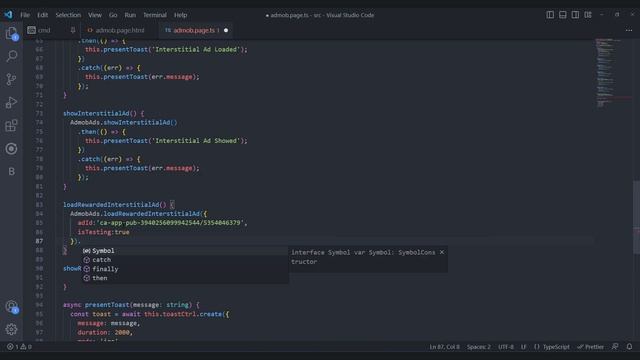Click the loadRewardedInterstitialAd method name
640x360 pixels.
pyautogui.click(x=111, y=204)
